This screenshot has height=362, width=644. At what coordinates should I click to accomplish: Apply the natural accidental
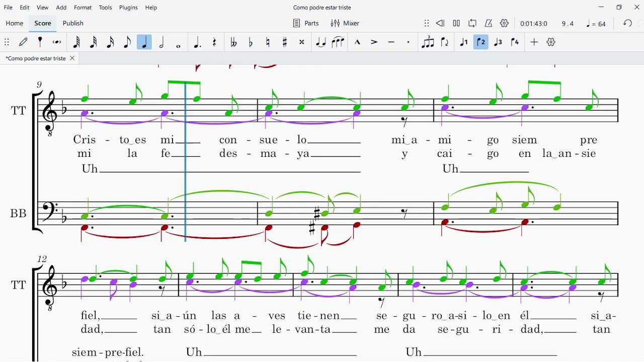click(x=268, y=43)
